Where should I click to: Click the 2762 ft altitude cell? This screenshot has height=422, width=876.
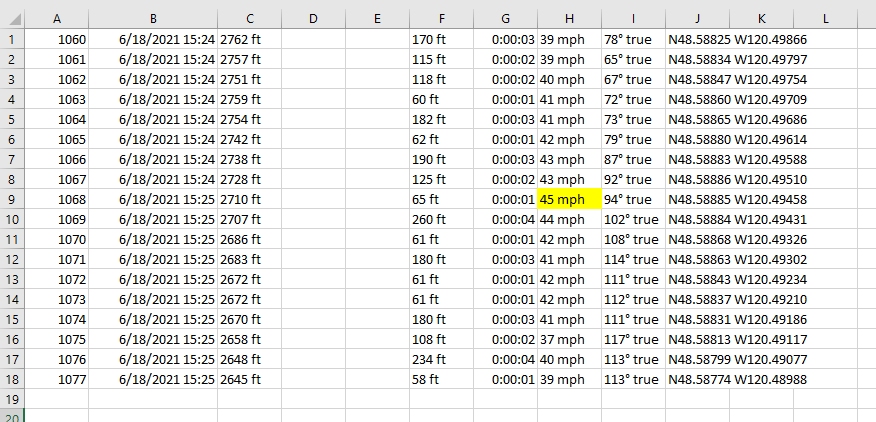249,39
